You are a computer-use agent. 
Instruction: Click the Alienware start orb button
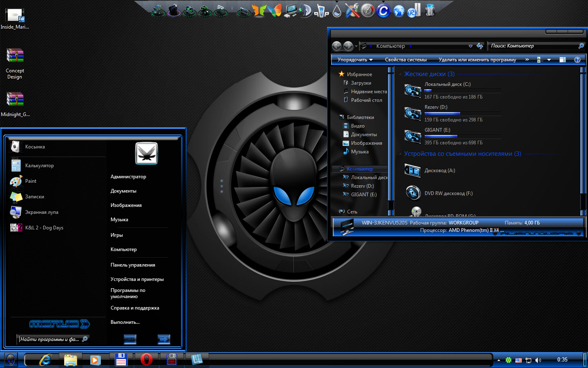pos(11,360)
